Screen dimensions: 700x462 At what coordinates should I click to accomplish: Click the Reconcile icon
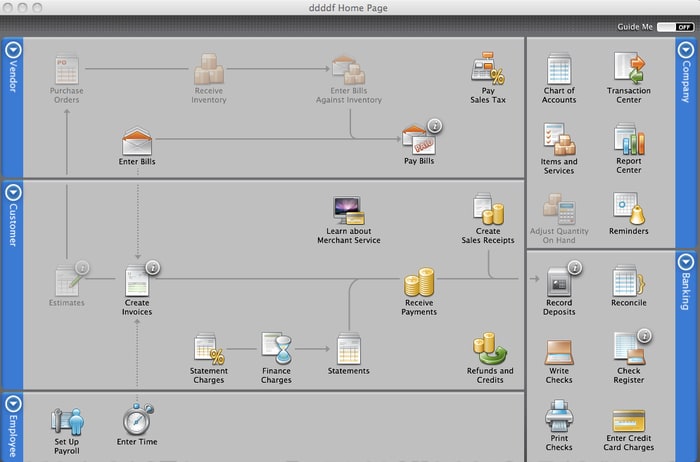coord(629,281)
